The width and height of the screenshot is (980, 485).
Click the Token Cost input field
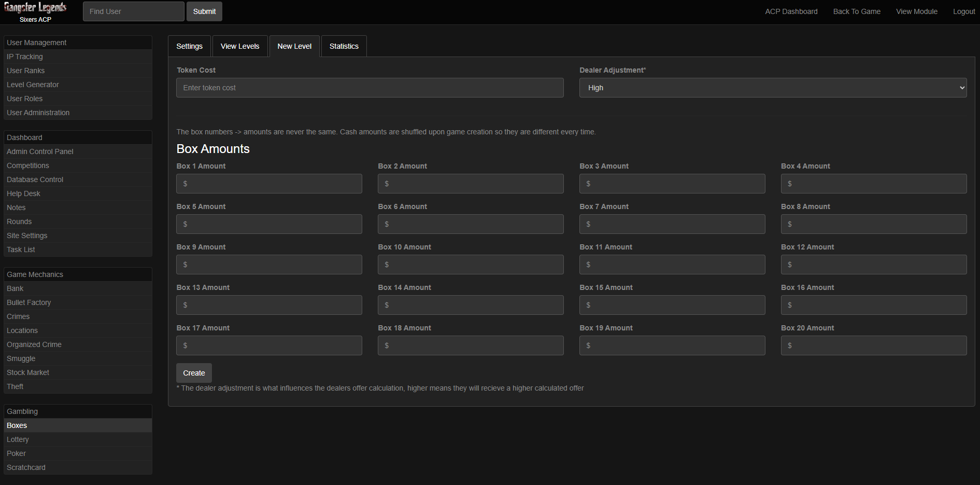click(x=370, y=88)
